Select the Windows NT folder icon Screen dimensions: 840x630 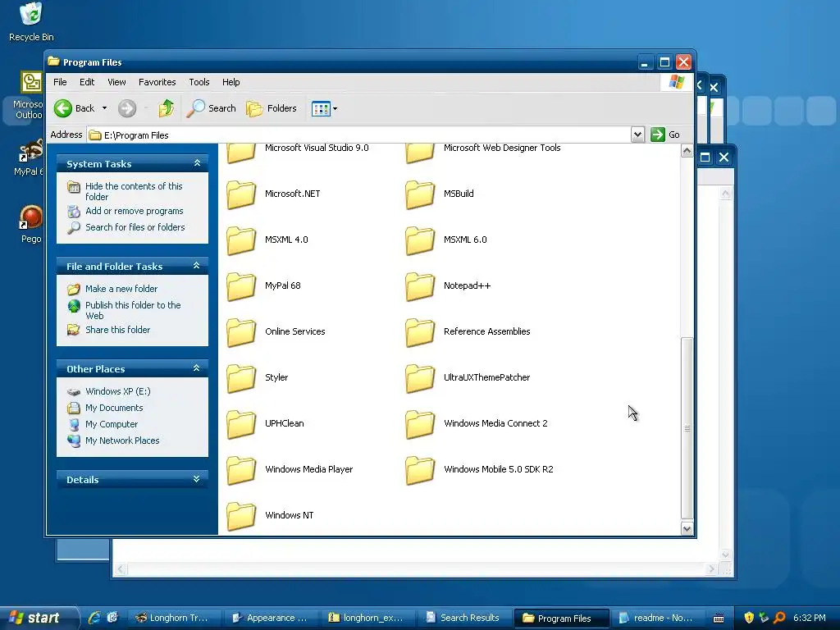pyautogui.click(x=241, y=515)
